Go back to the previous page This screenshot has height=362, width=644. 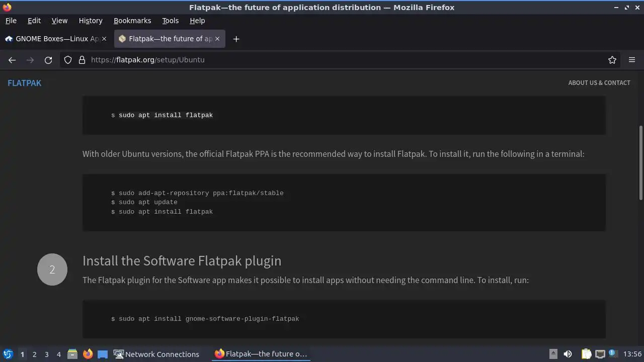(12, 60)
